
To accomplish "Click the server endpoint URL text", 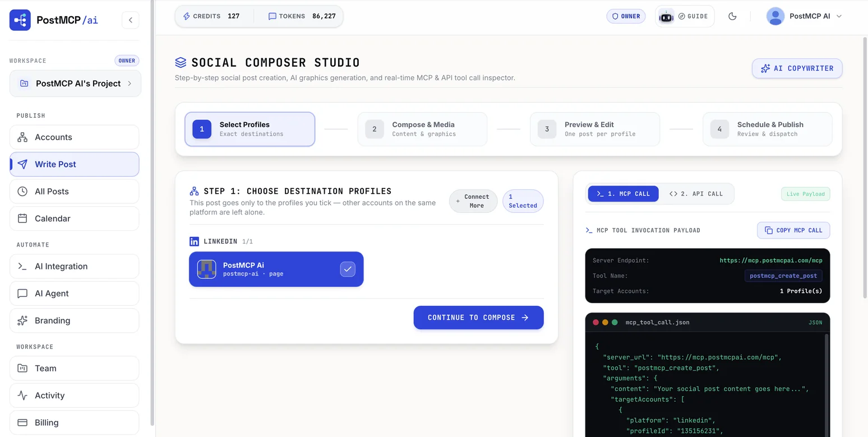I will (771, 261).
